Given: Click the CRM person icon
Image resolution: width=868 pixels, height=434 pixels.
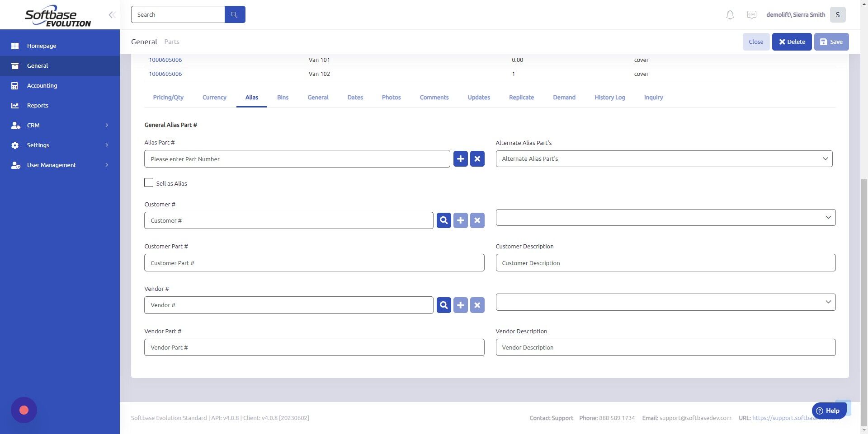Looking at the screenshot, I should [x=15, y=126].
